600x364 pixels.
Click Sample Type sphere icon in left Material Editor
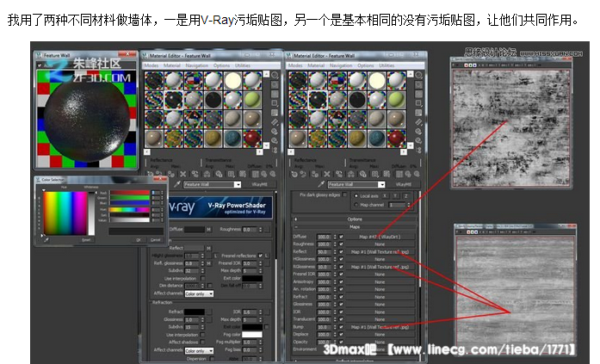coord(275,75)
